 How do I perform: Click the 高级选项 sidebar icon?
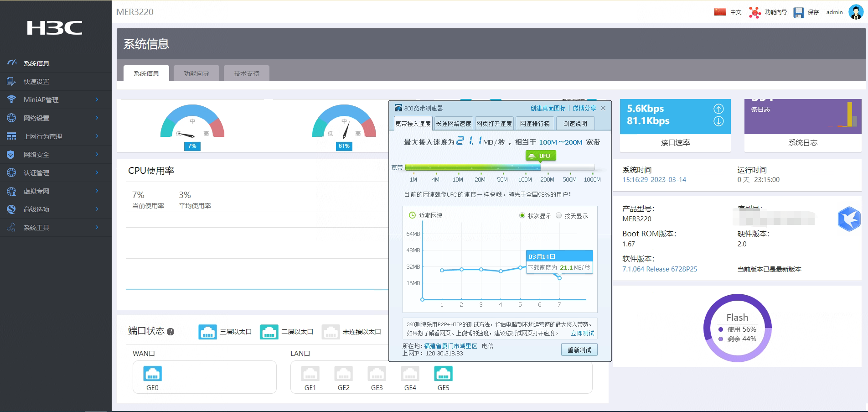(x=11, y=209)
